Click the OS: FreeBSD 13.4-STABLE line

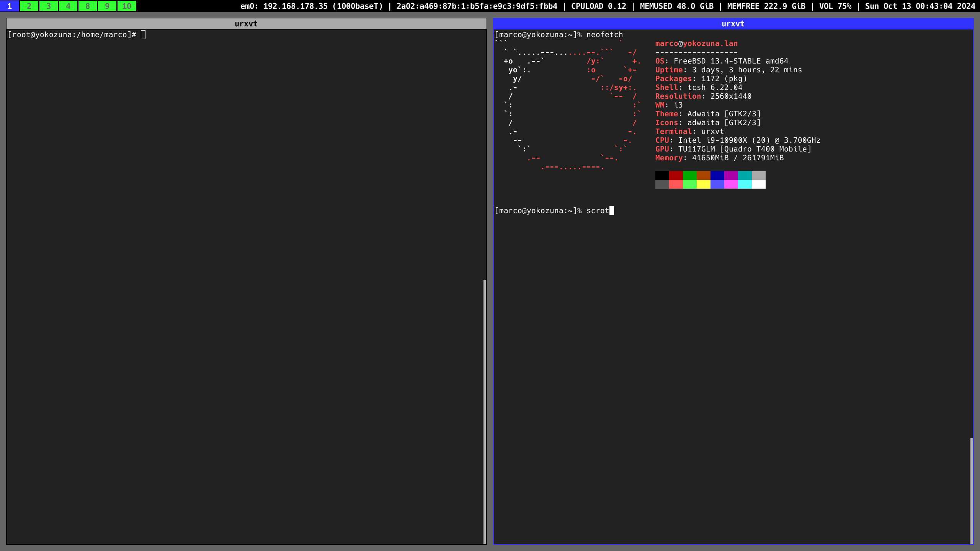click(x=722, y=61)
